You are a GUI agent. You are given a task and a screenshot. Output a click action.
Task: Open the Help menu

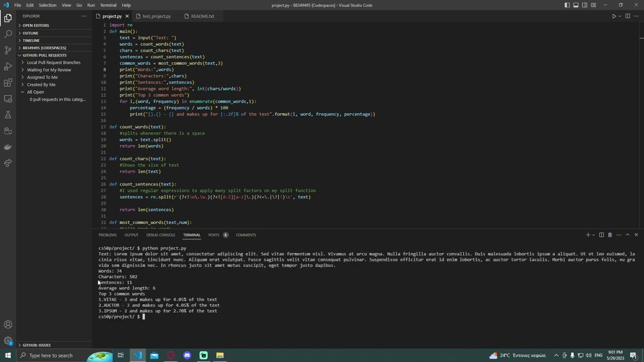pyautogui.click(x=126, y=5)
